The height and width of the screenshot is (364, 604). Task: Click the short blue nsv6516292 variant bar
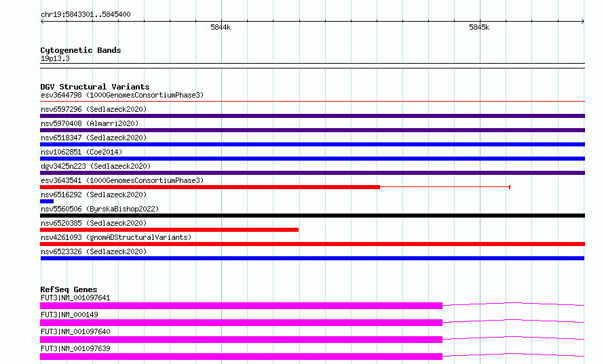47,201
